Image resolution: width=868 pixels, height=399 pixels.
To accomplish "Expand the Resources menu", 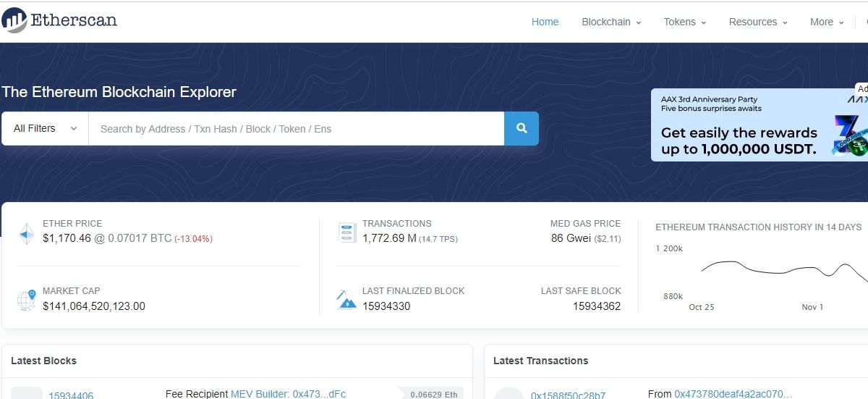I will [x=757, y=22].
